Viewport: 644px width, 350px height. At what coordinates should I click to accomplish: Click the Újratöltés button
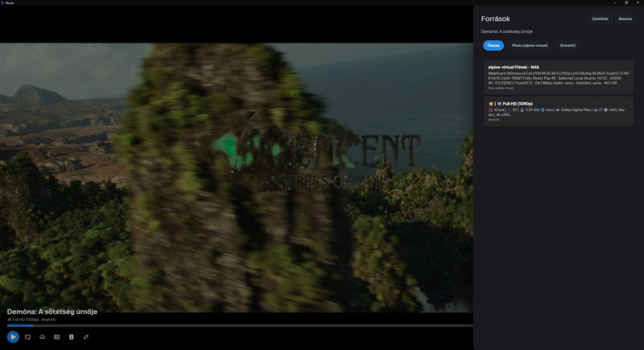[x=600, y=19]
